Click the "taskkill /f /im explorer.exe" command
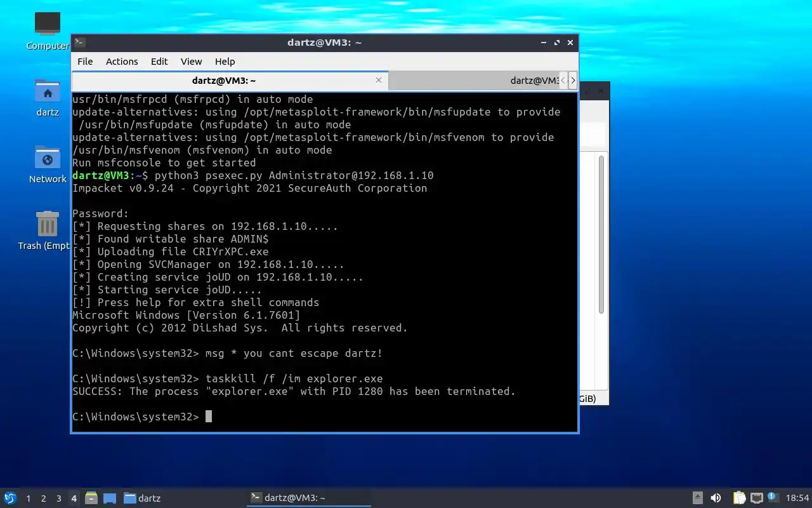 tap(294, 378)
